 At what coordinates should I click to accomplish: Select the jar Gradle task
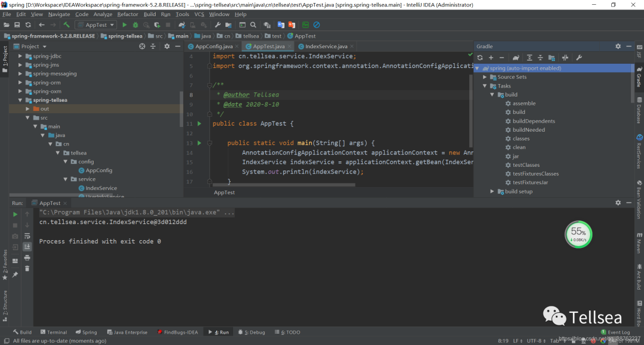point(515,156)
